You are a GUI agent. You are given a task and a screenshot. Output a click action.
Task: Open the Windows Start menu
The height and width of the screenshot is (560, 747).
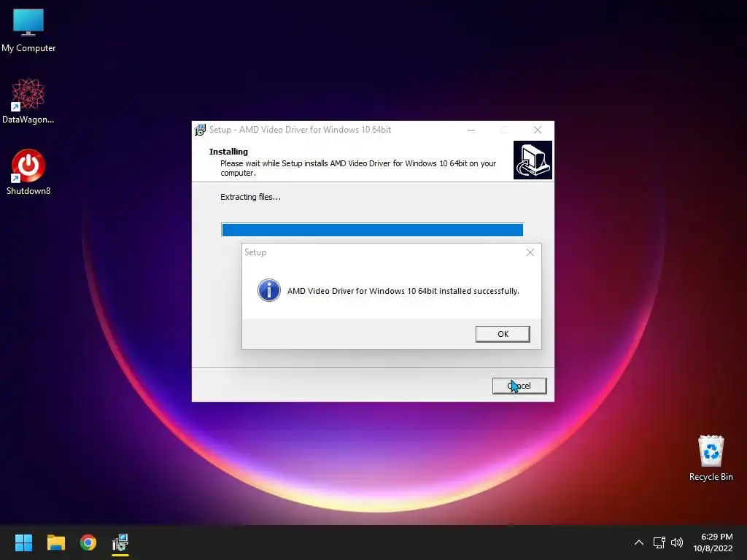click(23, 542)
